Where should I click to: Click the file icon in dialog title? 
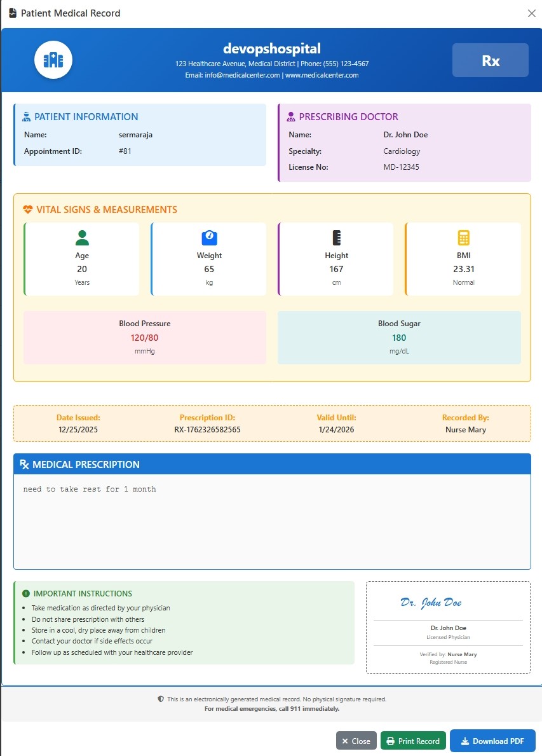13,13
